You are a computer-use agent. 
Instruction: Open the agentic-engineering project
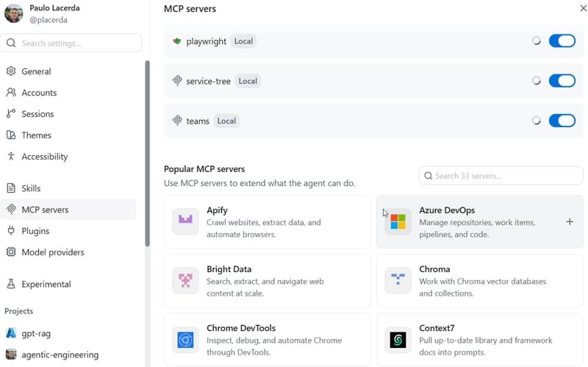pos(68,354)
